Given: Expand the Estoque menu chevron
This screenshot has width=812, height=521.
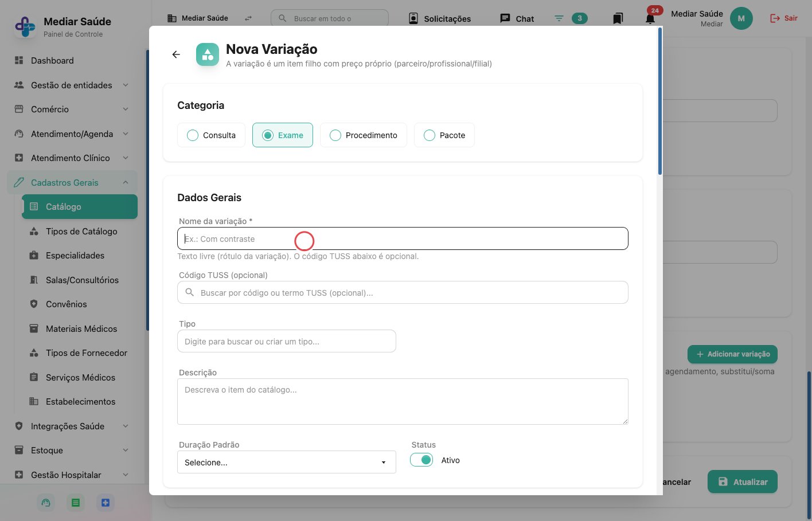Looking at the screenshot, I should (126, 450).
